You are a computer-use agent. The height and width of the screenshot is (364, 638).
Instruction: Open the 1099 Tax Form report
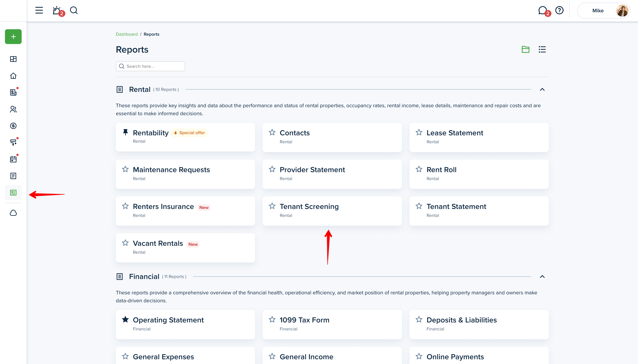pyautogui.click(x=332, y=325)
